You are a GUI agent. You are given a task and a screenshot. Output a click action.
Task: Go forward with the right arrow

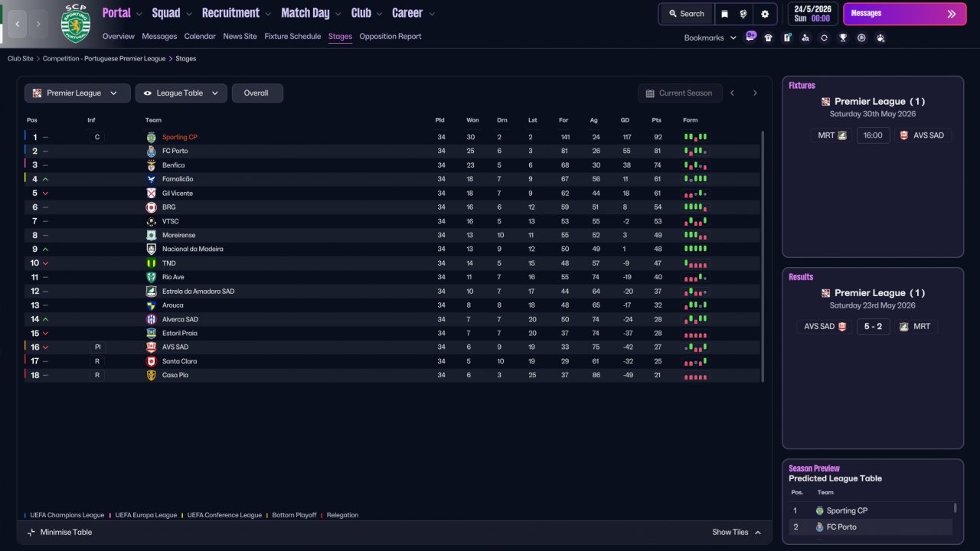[x=40, y=24]
